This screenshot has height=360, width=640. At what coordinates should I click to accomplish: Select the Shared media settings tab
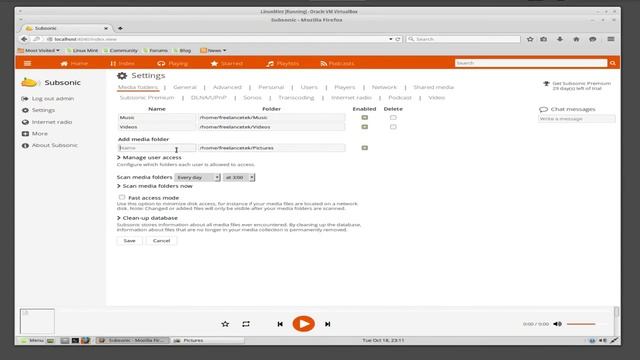pos(433,87)
